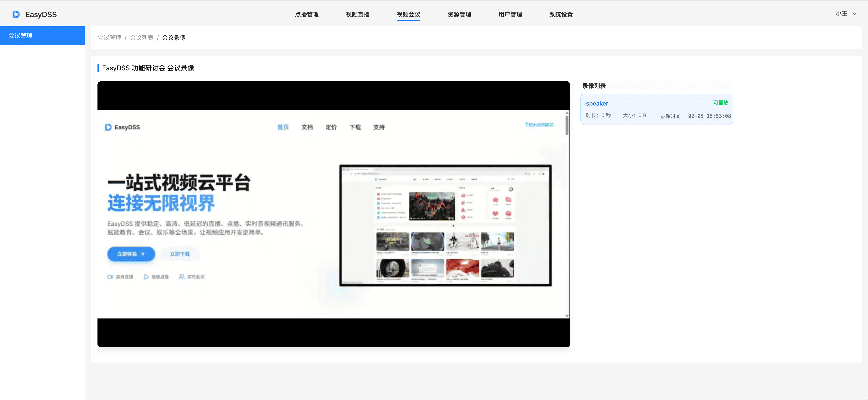The image size is (868, 400).
Task: Click the meeting recording video player
Action: click(x=334, y=214)
